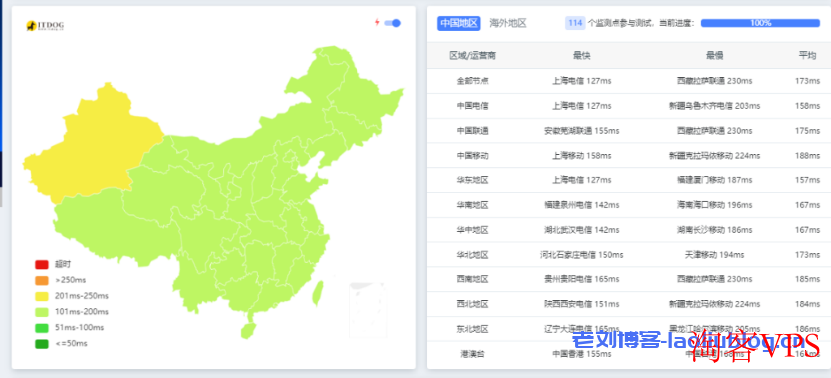831x378 pixels.
Task: Select the 西北地区 row label
Action: (x=473, y=304)
